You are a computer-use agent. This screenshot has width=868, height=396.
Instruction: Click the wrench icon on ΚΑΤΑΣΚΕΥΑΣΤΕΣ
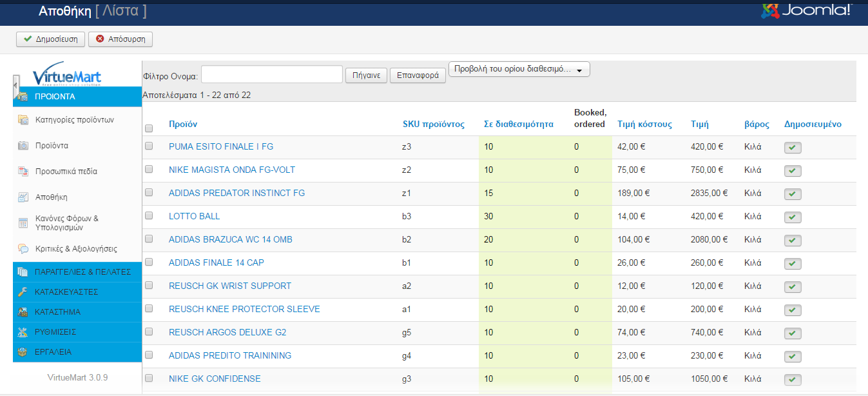[x=23, y=292]
